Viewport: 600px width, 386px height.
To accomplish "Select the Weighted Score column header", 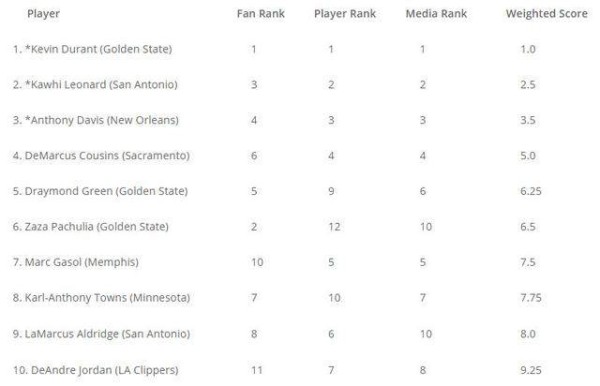I will (x=547, y=14).
